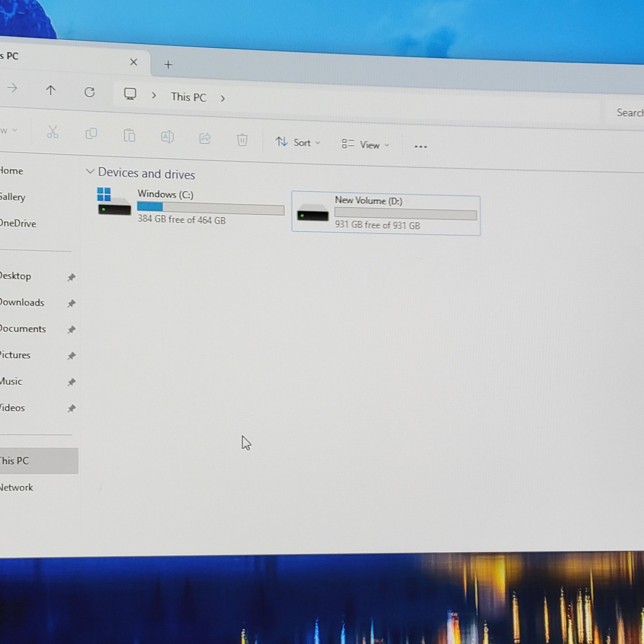Select the New Volume (D:) drive
The image size is (644, 644).
(386, 213)
